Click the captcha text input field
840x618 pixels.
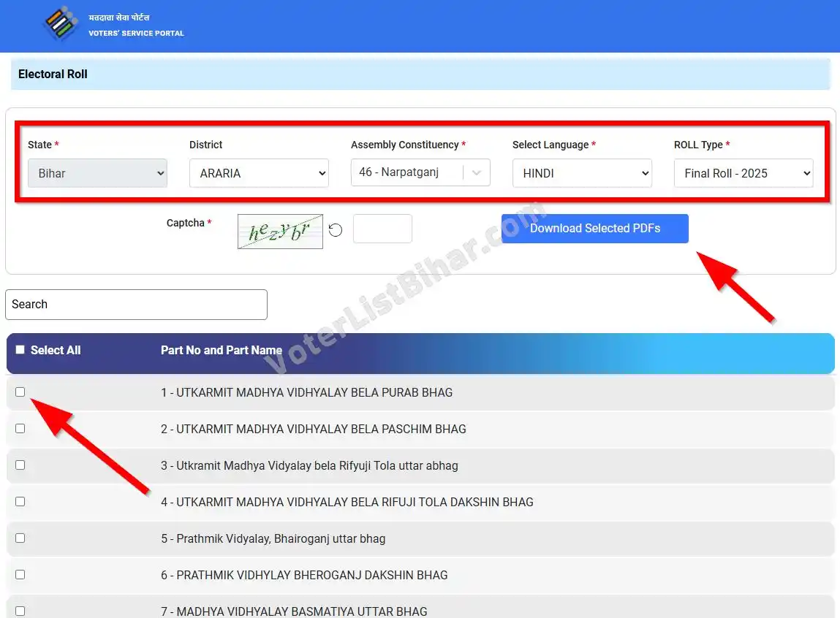coord(382,229)
